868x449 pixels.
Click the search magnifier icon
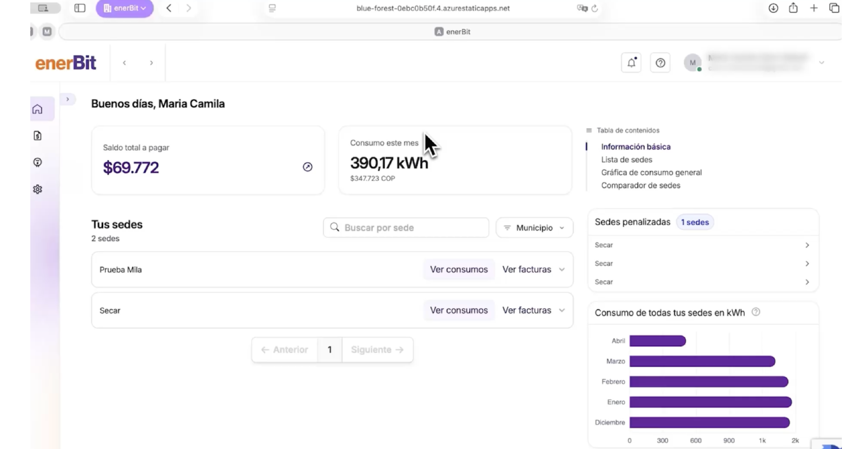[335, 227]
